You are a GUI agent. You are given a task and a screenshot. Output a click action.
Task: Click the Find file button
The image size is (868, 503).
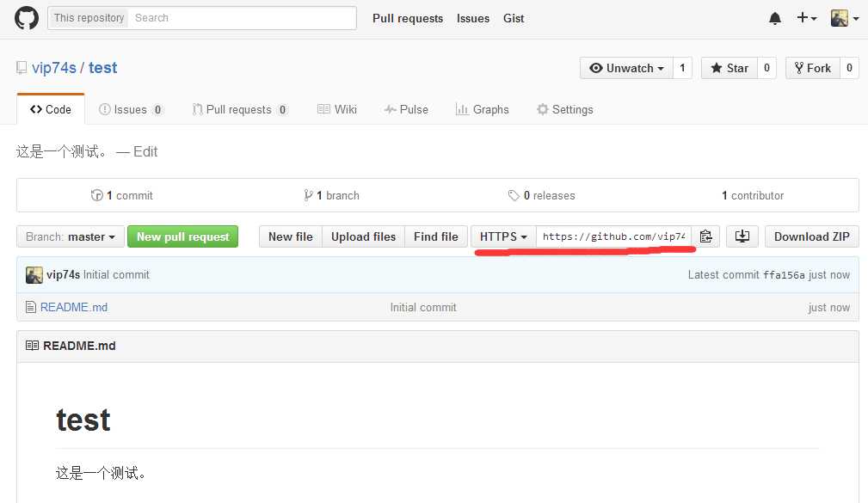pyautogui.click(x=435, y=236)
